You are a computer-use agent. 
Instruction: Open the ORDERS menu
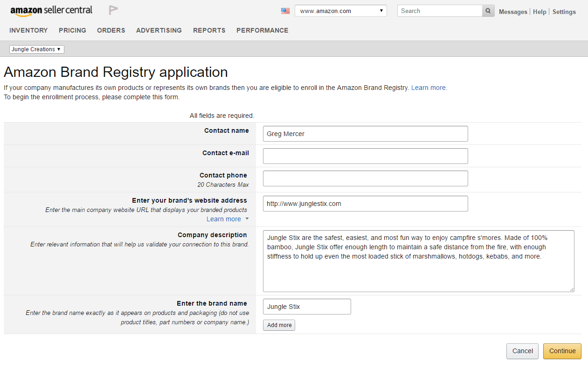111,30
